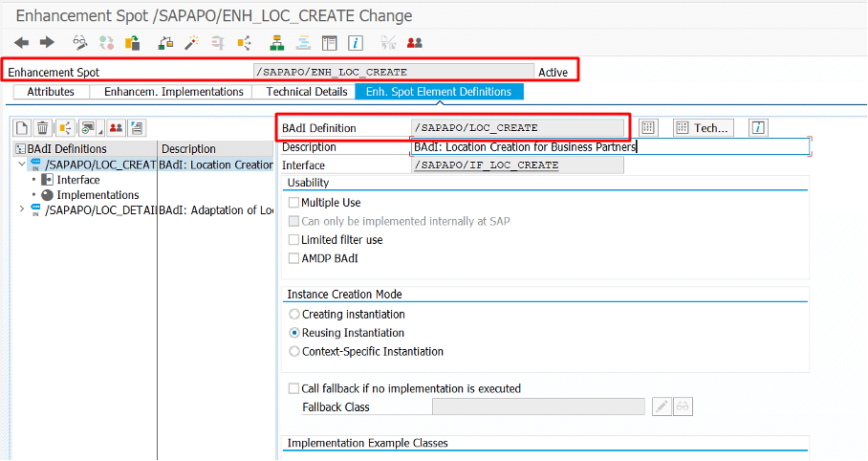
Task: Click 'BAdI: Location Creation' description cell in tree
Action: click(x=216, y=165)
